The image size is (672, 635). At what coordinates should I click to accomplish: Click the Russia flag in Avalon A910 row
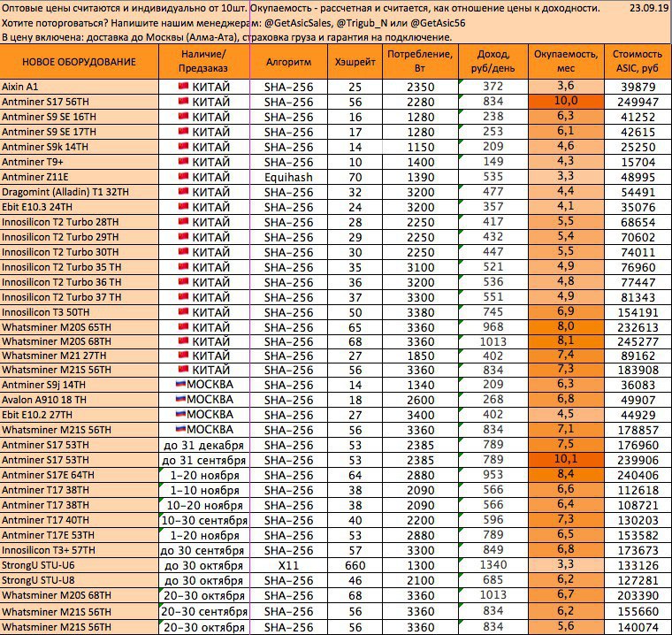tap(181, 399)
